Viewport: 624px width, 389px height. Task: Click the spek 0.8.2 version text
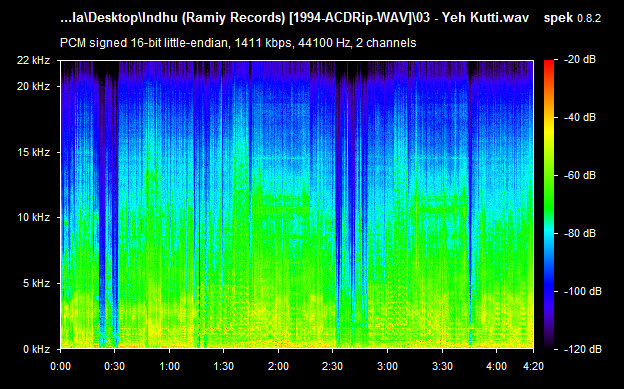572,18
